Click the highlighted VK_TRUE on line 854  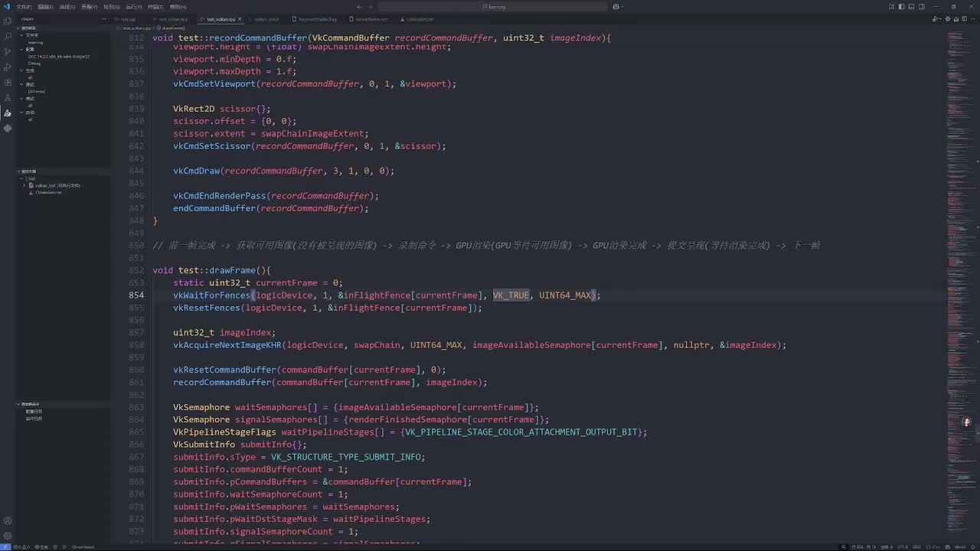[x=511, y=295]
